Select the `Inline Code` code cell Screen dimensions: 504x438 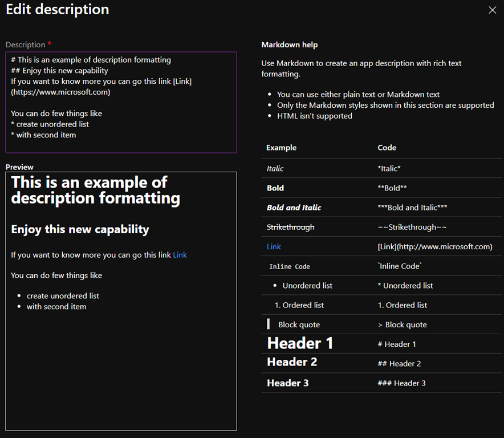pos(399,266)
